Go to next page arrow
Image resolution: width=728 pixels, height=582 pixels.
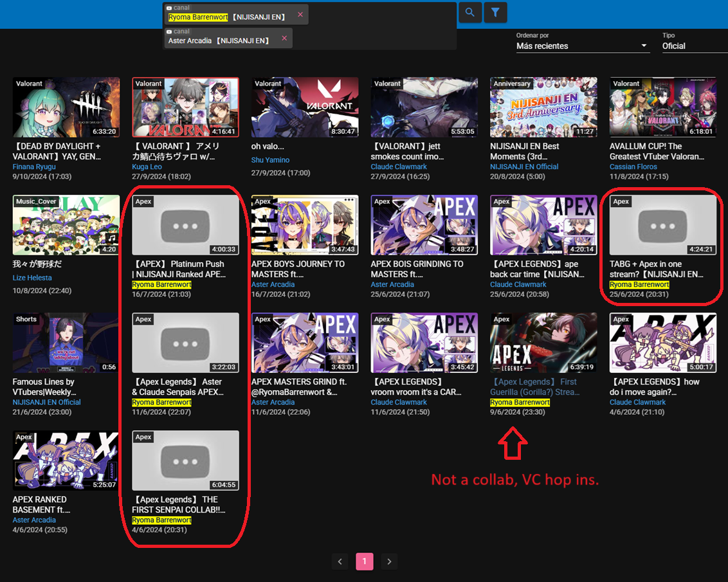click(x=389, y=561)
